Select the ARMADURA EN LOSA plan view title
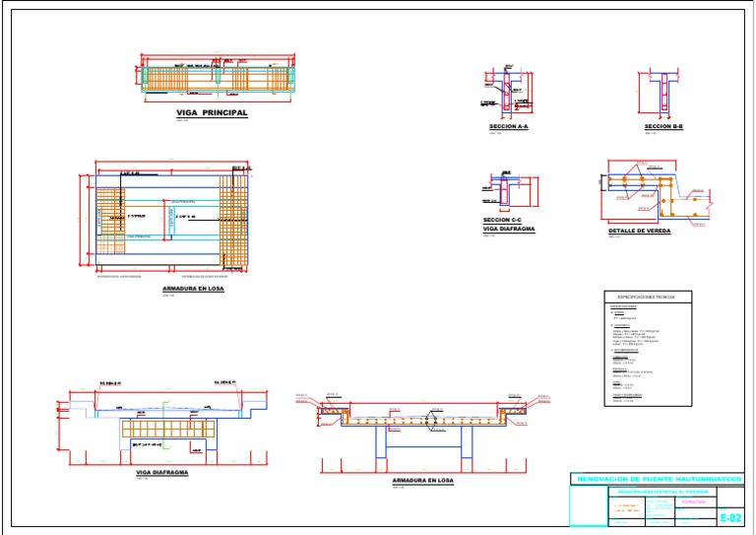The height and width of the screenshot is (535, 756). coord(193,289)
